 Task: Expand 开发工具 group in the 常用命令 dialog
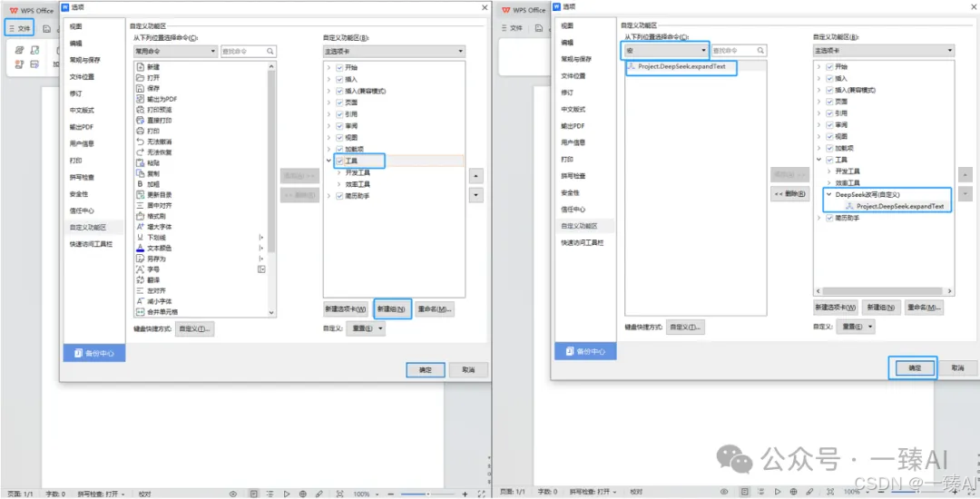click(x=339, y=173)
